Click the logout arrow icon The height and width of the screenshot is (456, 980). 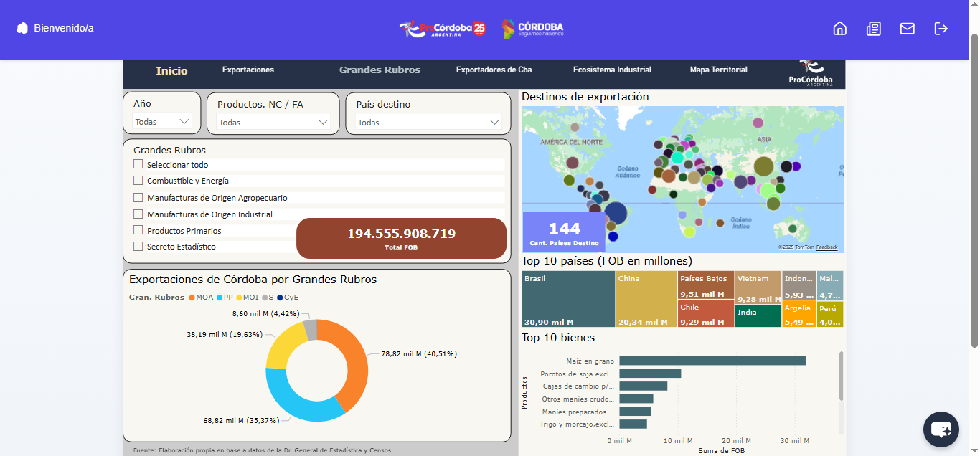[941, 28]
